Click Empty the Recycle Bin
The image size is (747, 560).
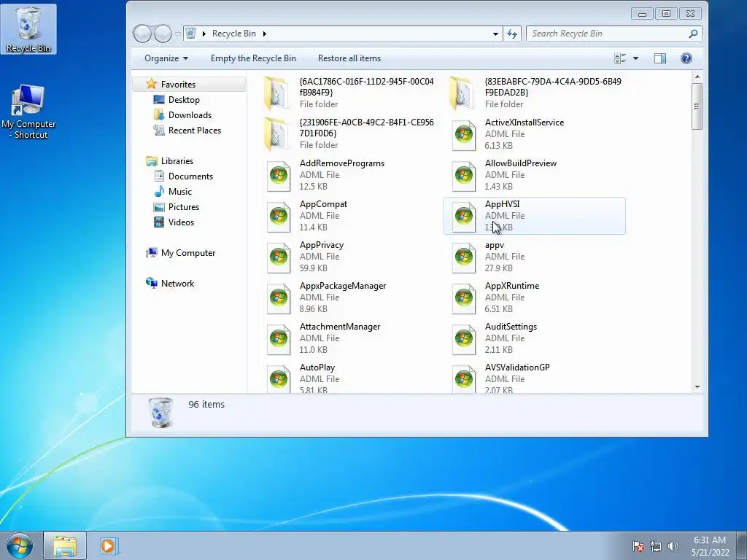click(253, 58)
